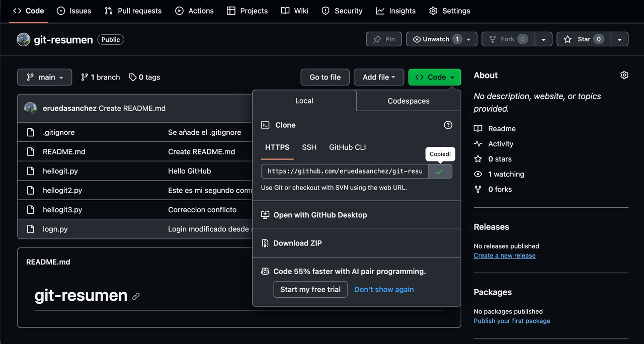
Task: Switch to the Codespaces tab
Action: 409,101
